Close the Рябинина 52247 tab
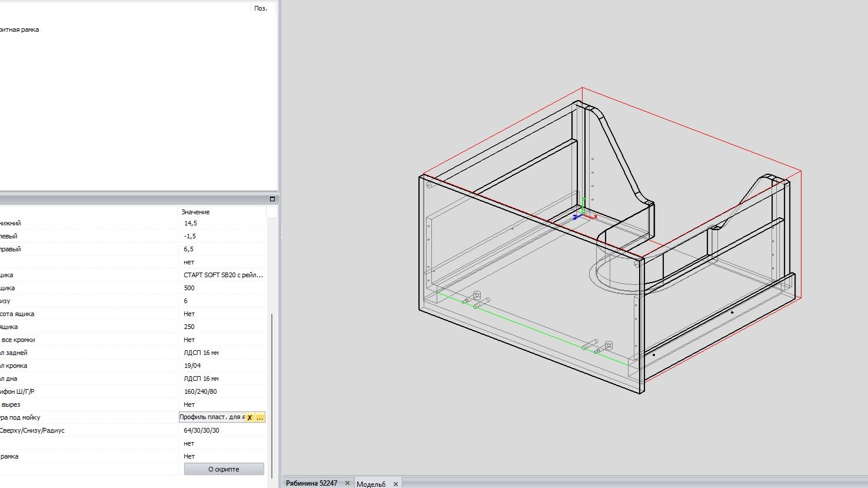868x488 pixels. (x=347, y=483)
